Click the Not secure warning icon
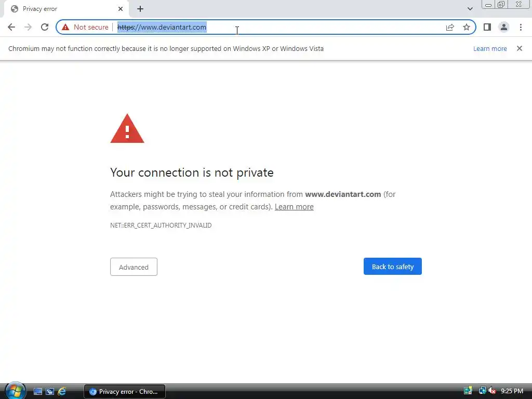 point(65,27)
